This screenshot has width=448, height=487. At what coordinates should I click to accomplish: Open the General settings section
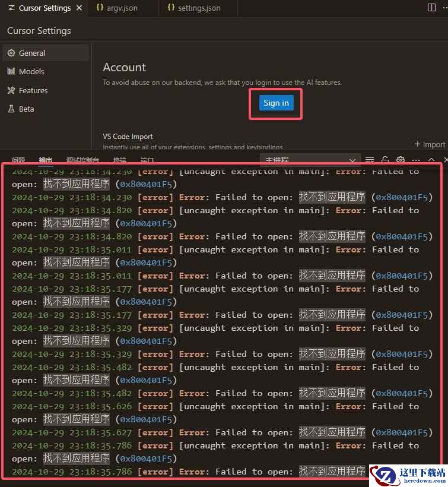[46, 53]
